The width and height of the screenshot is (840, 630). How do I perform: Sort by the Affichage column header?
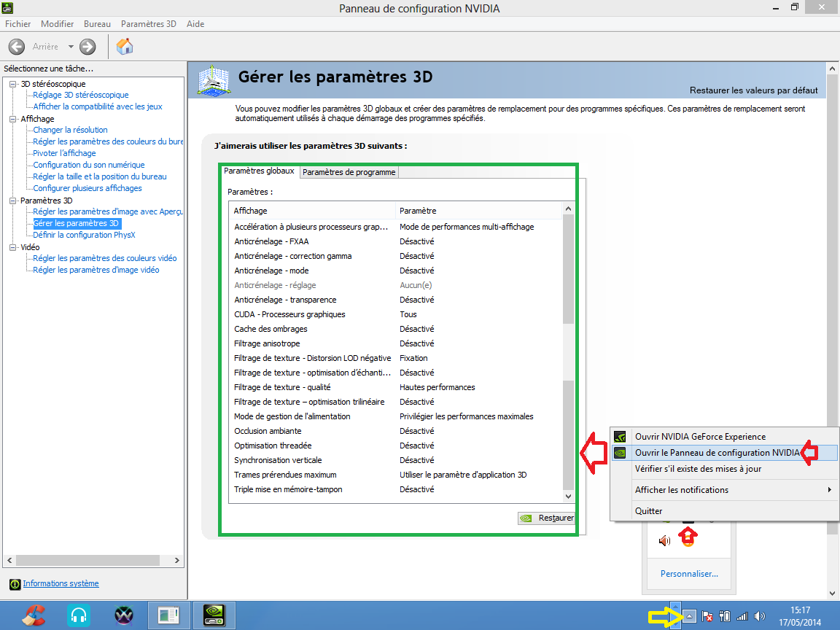click(312, 211)
